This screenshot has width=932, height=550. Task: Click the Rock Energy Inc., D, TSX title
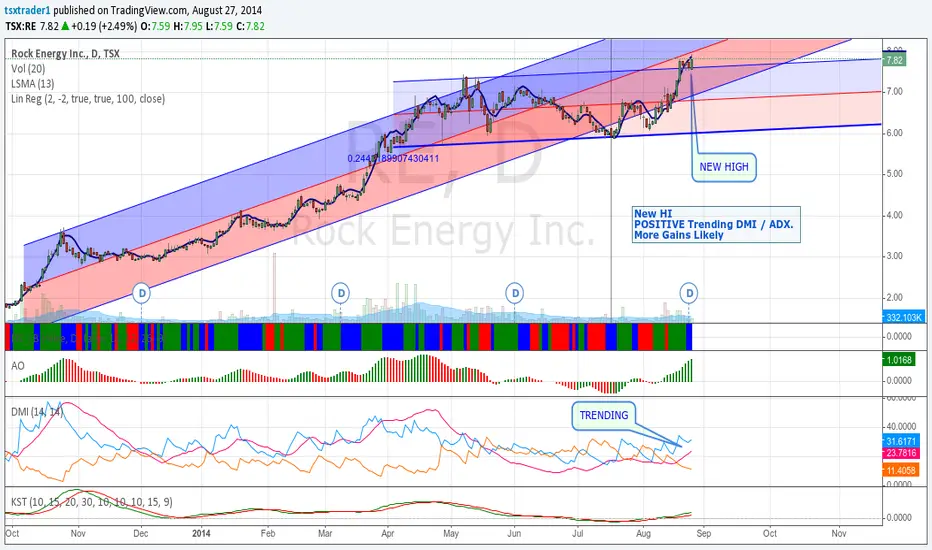pyautogui.click(x=65, y=54)
